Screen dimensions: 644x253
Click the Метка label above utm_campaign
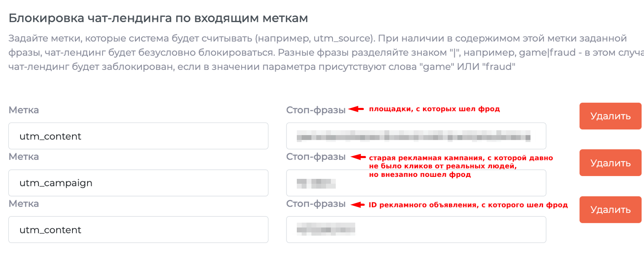[23, 157]
